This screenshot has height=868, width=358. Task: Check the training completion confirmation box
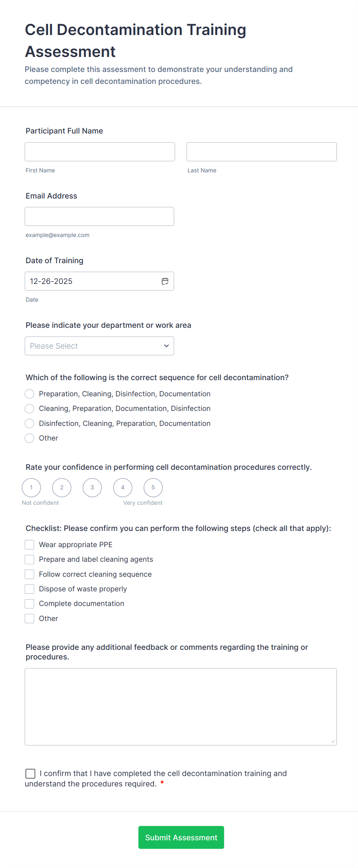coord(30,773)
